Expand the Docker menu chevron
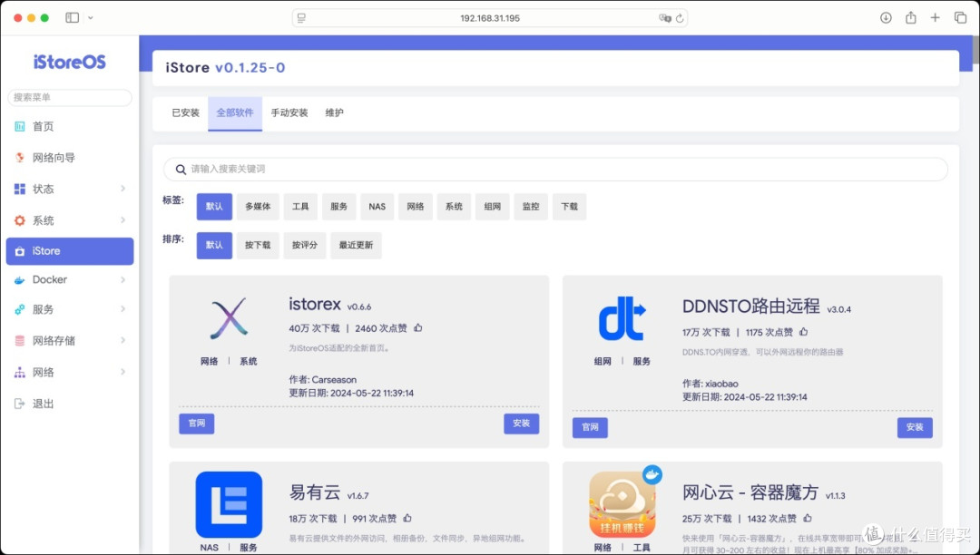This screenshot has width=980, height=555. (x=123, y=279)
